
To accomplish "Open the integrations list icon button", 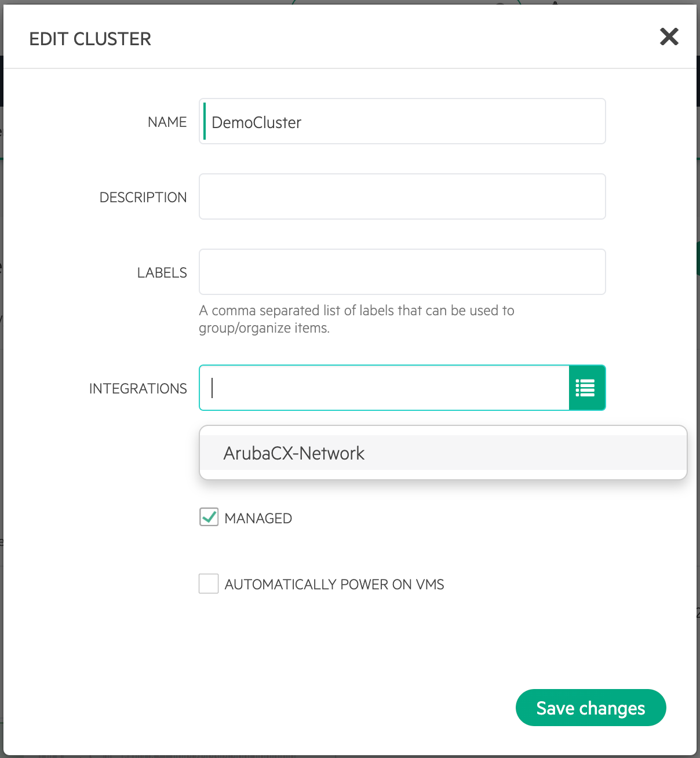I will point(587,388).
